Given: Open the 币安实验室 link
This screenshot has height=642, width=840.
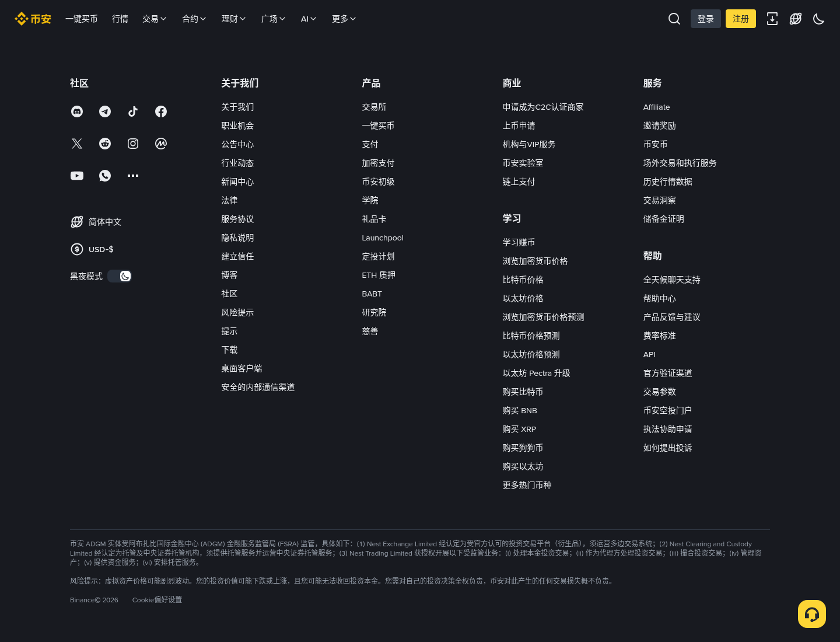Looking at the screenshot, I should (523, 163).
